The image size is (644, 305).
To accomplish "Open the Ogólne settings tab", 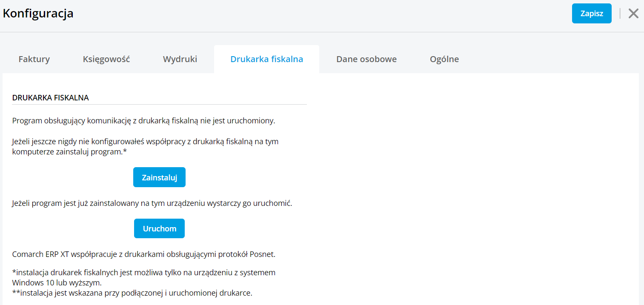I will click(444, 59).
